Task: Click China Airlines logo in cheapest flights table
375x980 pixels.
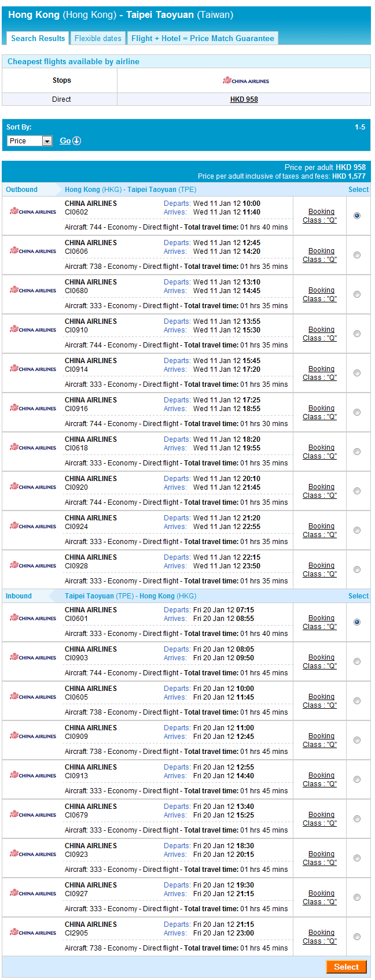Action: 245,81
